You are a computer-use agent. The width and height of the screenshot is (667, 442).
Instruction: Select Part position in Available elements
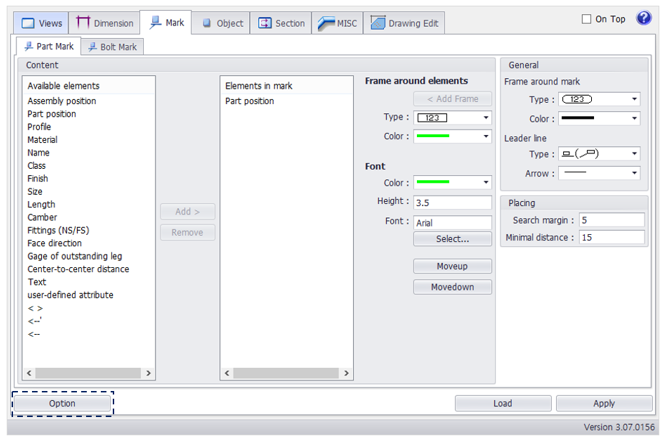pos(51,114)
